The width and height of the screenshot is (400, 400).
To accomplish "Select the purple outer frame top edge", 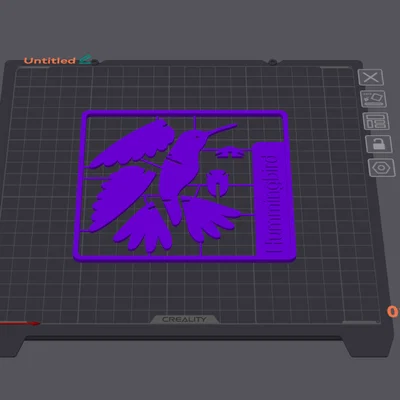I will tap(184, 114).
